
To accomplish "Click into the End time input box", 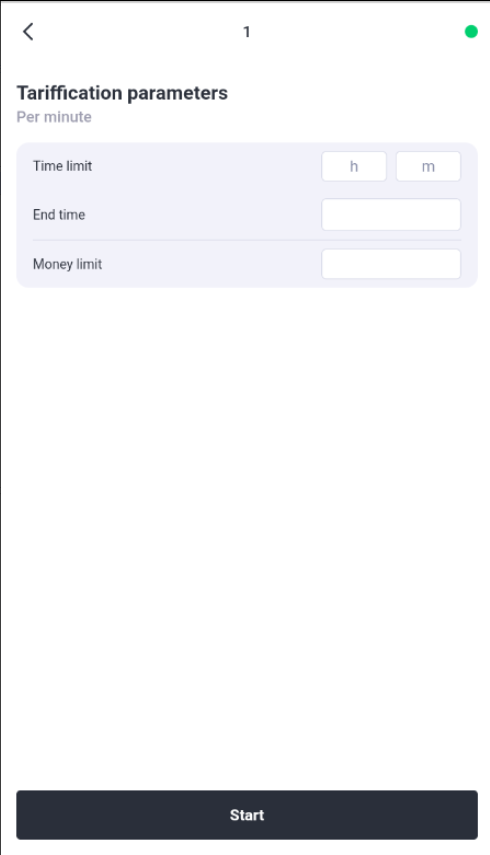I will coord(391,214).
